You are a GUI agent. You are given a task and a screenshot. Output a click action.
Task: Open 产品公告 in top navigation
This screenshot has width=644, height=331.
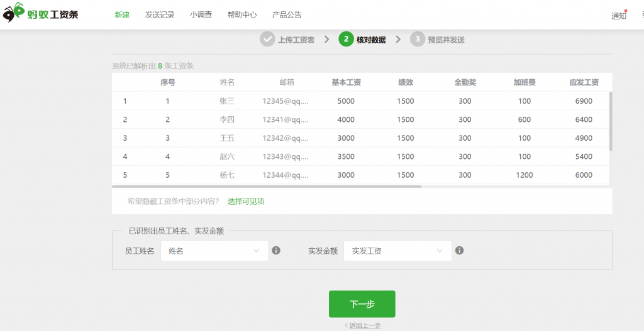click(x=287, y=14)
